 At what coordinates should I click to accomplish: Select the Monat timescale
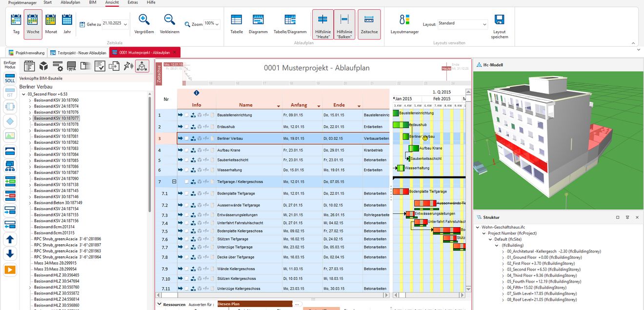pos(51,24)
